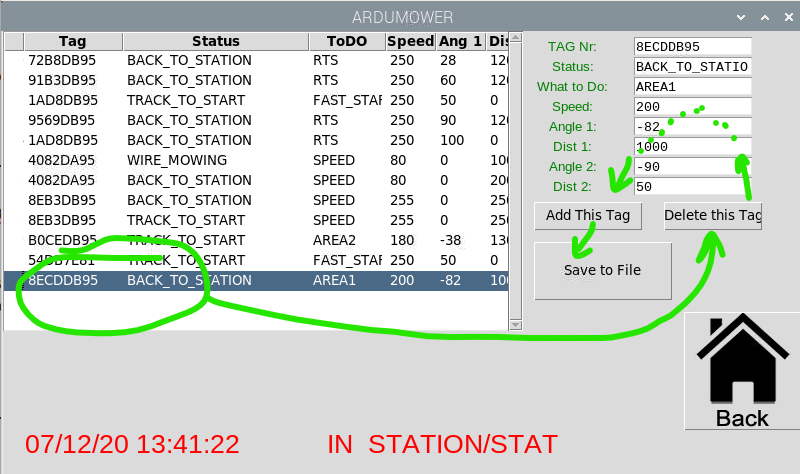Screen dimensions: 800x474
Task: Select the highlighted 8ECDDB95 tag row
Action: coord(256,280)
